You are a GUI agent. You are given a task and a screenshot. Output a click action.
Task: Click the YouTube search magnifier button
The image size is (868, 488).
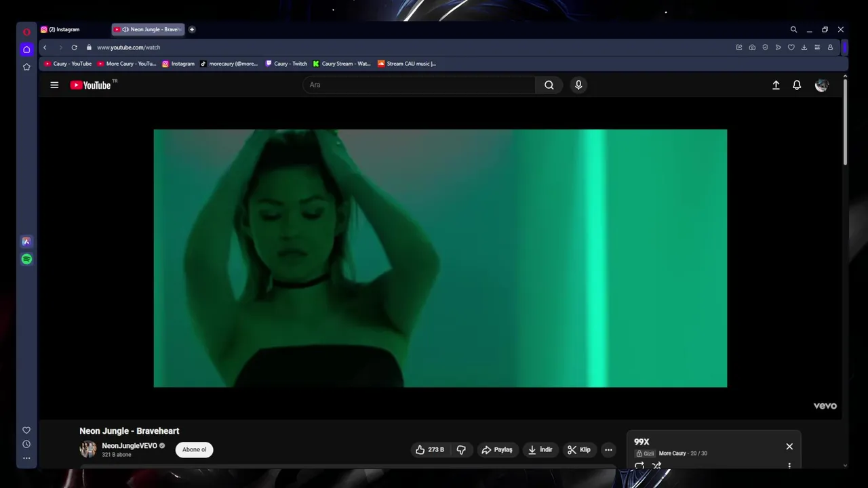(x=549, y=85)
